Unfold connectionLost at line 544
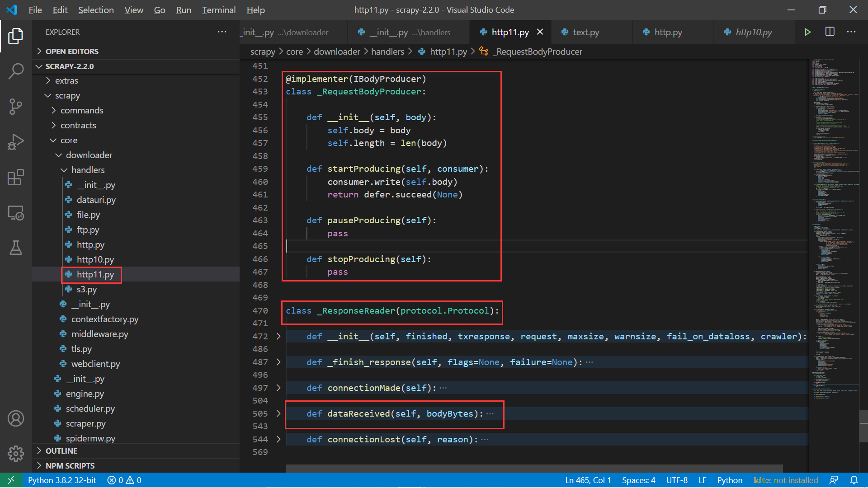This screenshot has width=868, height=488. coord(278,439)
